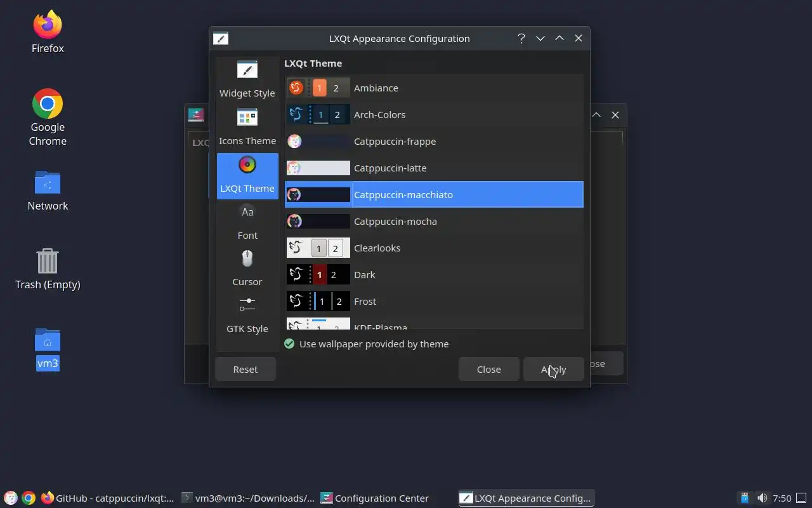
Task: Click the help question mark in title bar
Action: click(521, 39)
